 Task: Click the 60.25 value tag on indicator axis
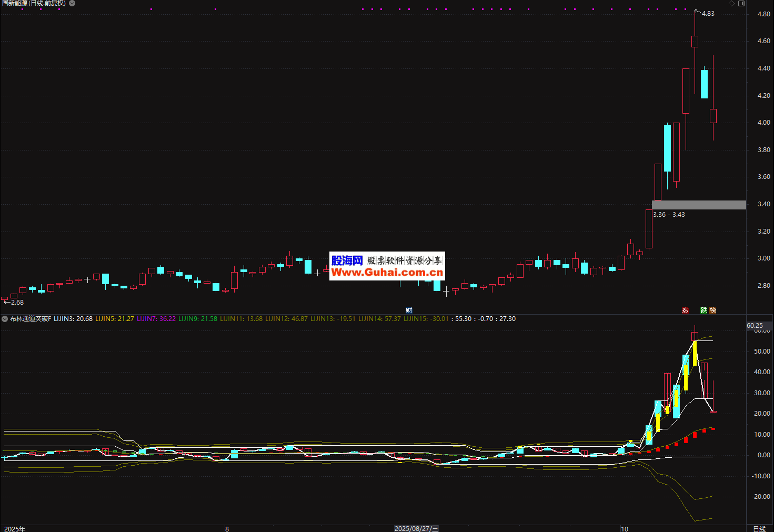(x=755, y=326)
